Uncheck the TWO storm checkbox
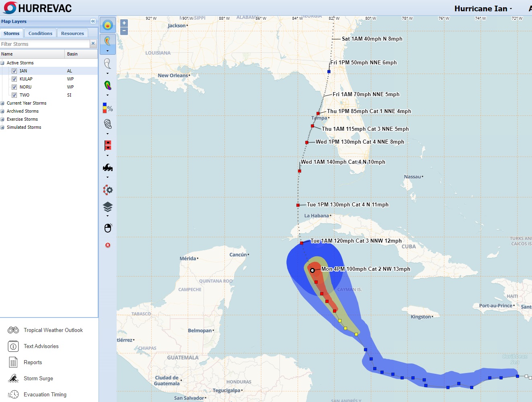This screenshot has height=402, width=532. [x=14, y=95]
